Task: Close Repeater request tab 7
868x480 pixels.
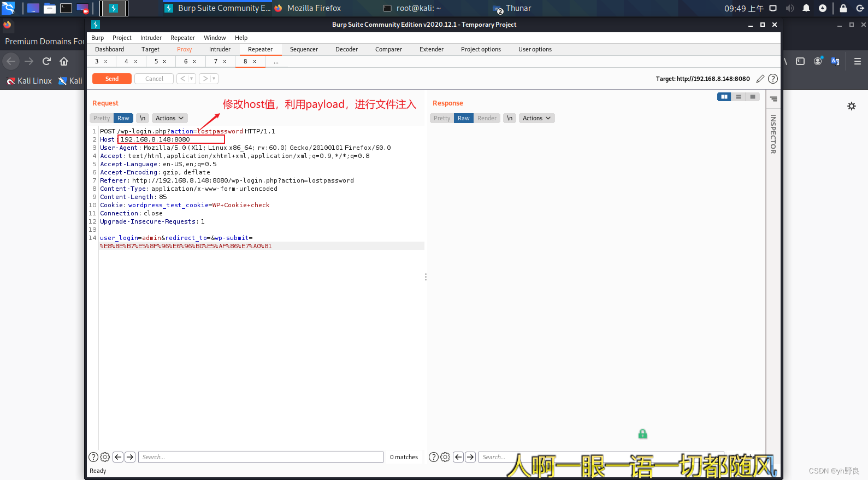Action: click(224, 61)
